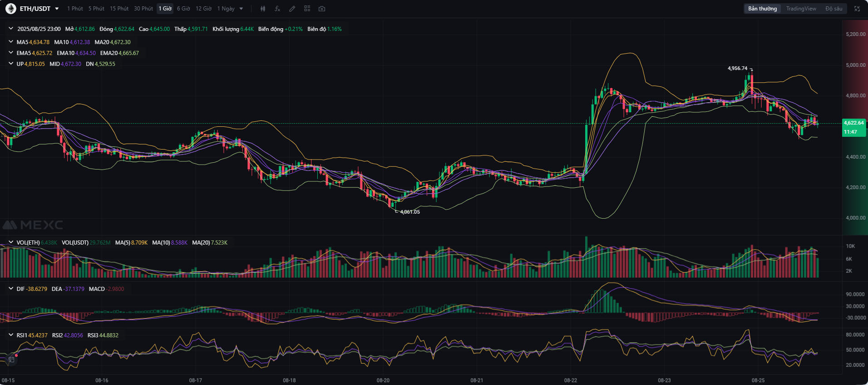Screen dimensions: 868x385
Task: Click the MACD value -2.9800
Action: click(x=115, y=289)
